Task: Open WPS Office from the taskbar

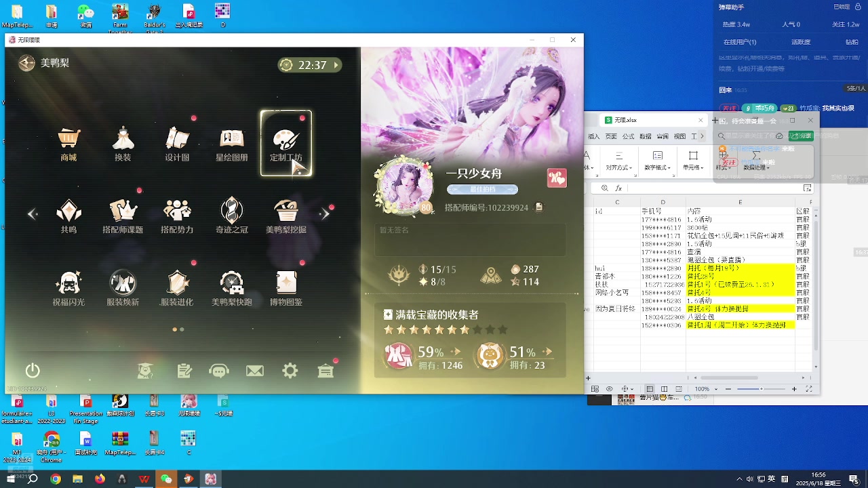Action: pyautogui.click(x=144, y=479)
